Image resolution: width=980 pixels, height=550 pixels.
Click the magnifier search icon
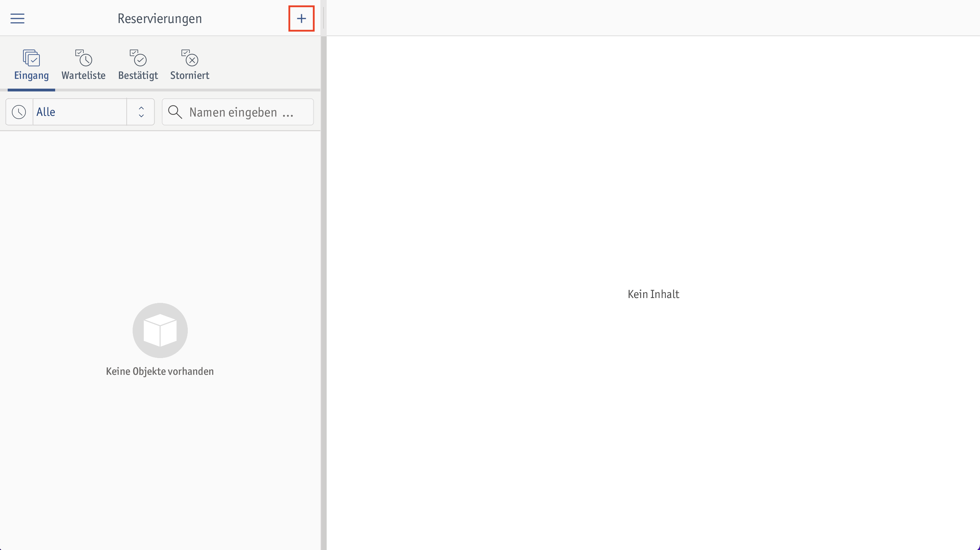point(175,112)
